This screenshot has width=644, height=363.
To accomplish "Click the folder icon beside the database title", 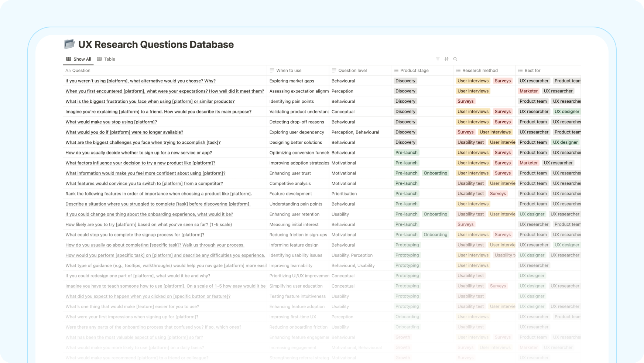I will tap(69, 44).
